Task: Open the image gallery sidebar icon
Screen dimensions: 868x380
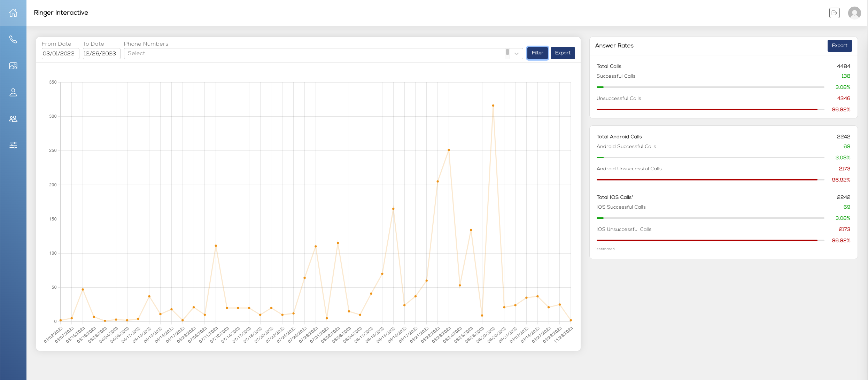Action: pos(13,66)
